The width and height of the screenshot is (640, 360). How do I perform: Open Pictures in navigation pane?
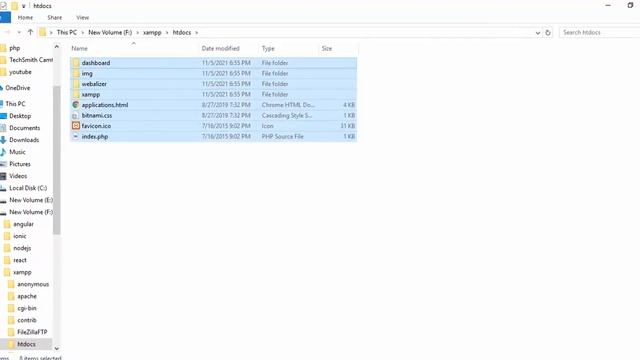click(x=20, y=164)
